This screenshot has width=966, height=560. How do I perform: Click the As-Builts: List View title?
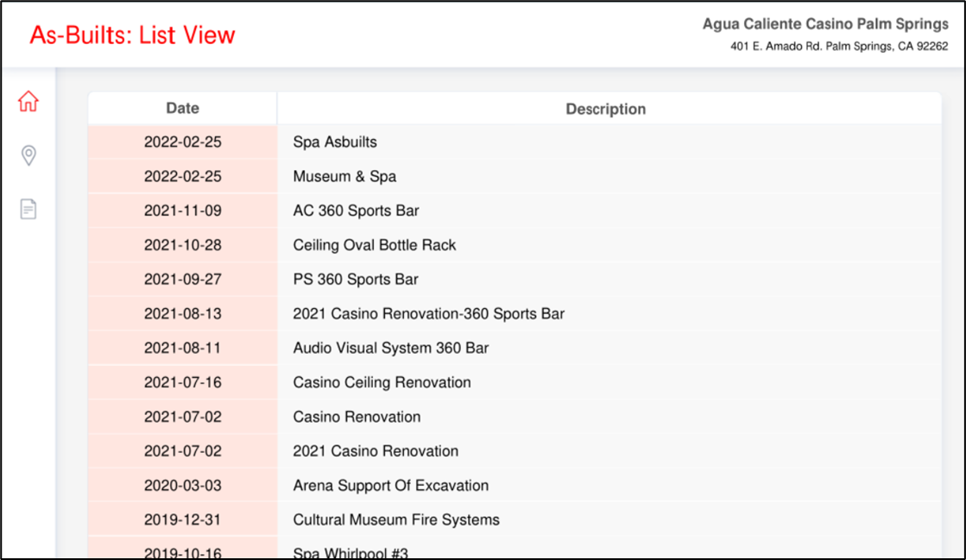tap(132, 35)
